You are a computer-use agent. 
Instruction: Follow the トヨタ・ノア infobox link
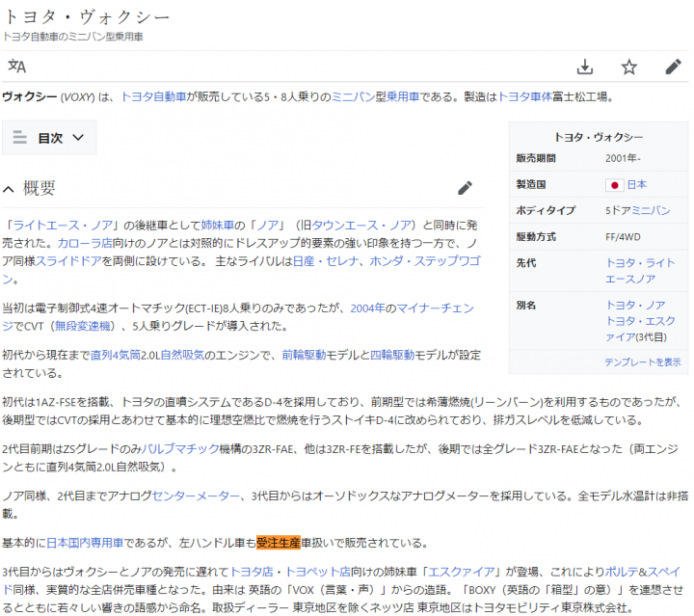point(635,305)
